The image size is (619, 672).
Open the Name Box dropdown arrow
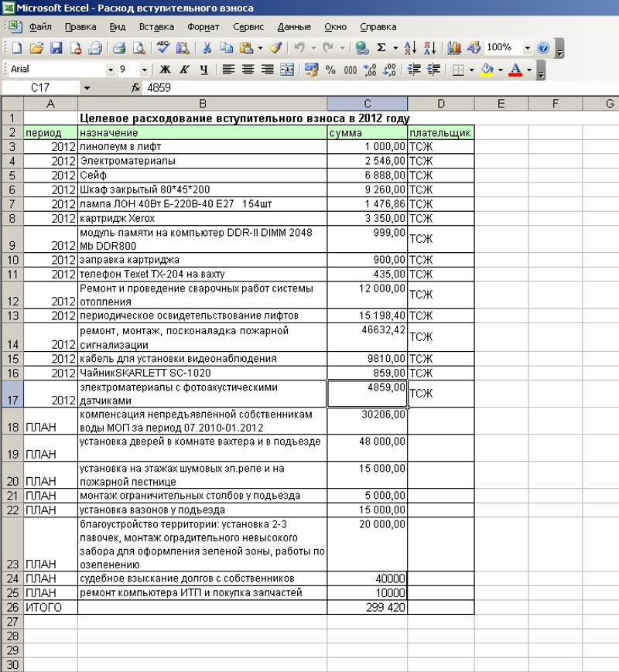click(86, 88)
